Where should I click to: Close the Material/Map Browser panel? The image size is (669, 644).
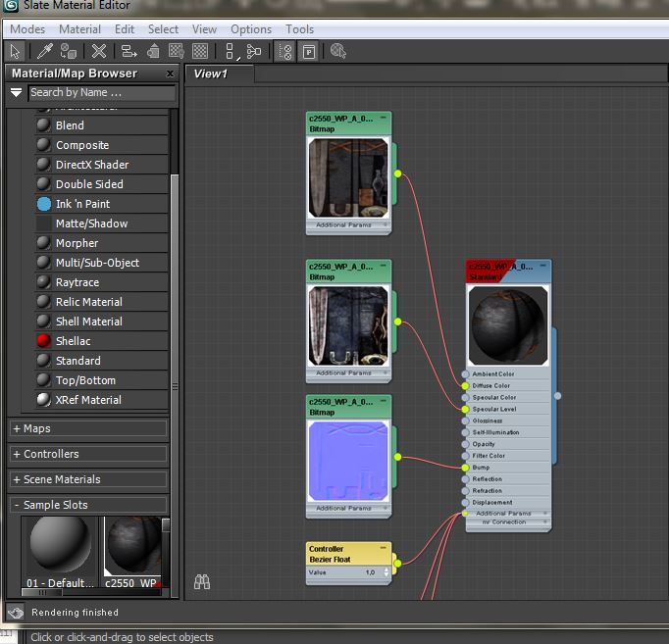tap(170, 74)
